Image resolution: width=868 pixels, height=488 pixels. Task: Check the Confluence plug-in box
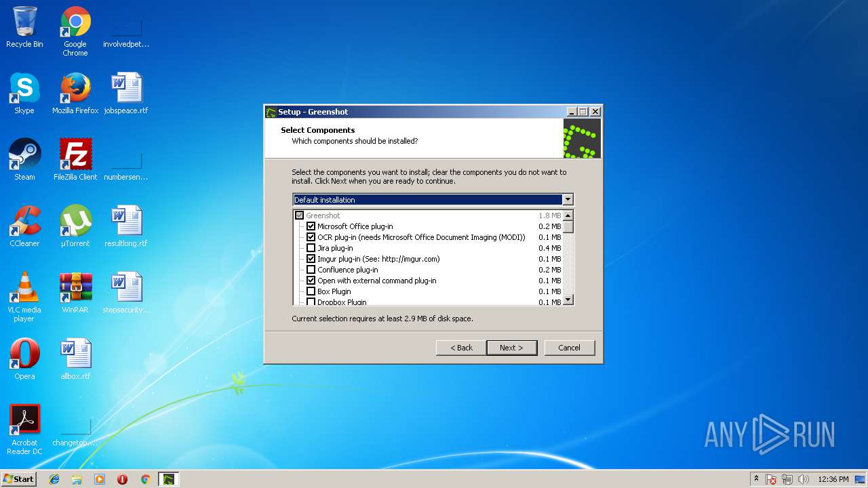tap(311, 270)
